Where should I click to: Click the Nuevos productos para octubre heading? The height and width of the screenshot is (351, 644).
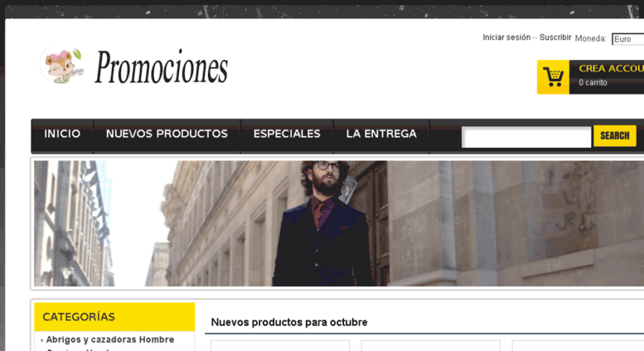(x=289, y=322)
